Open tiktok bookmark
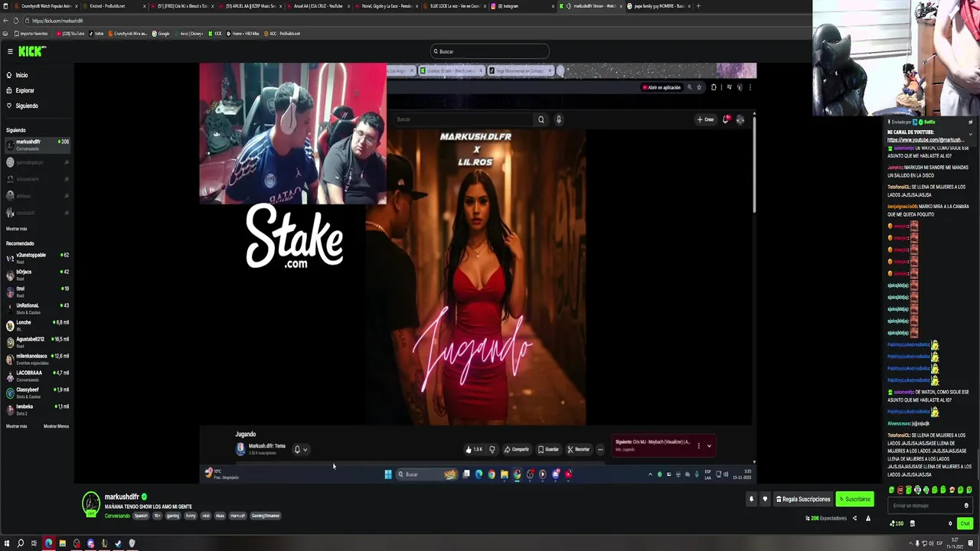This screenshot has width=980, height=551. tap(96, 34)
